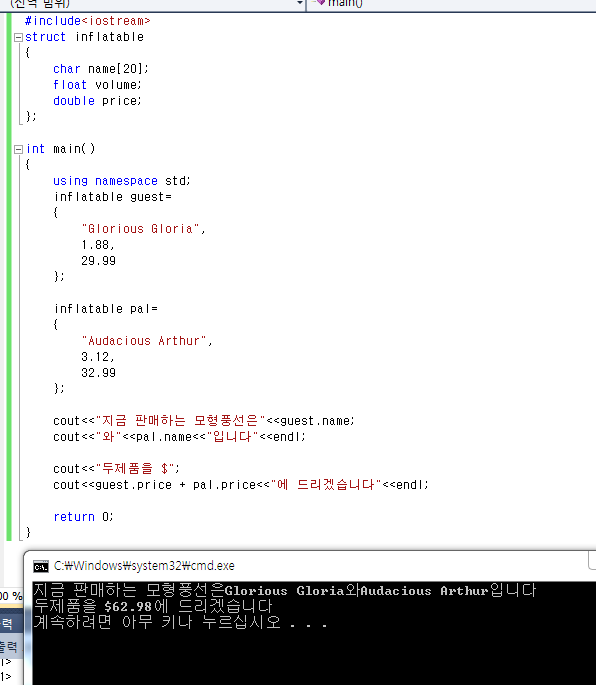Screen dimensions: 596x685
Task: Click the cout line ending with guest.name;
Action: pyautogui.click(x=204, y=421)
